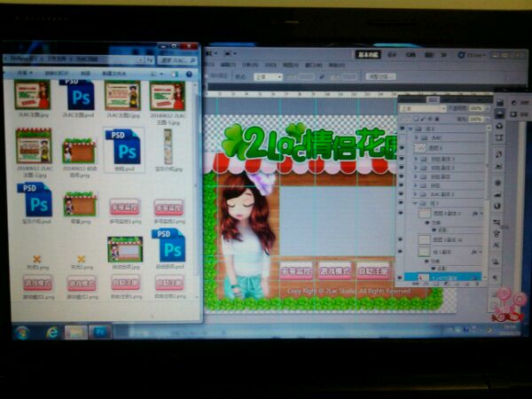Screen dimensions: 532x399
Task: Select the blue highlighted layer at panel bottom
Action: tap(442, 278)
